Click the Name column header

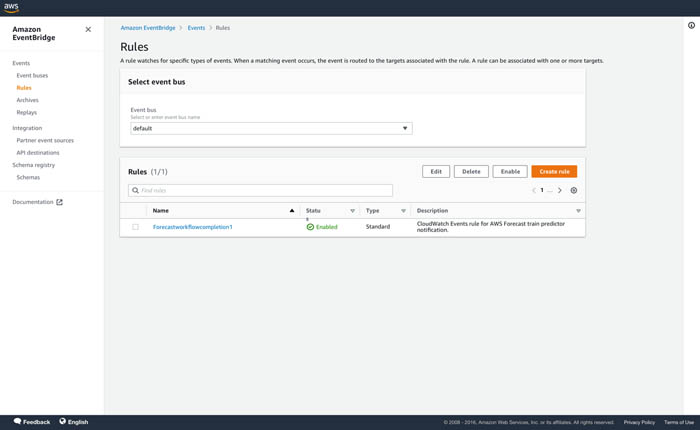(161, 210)
